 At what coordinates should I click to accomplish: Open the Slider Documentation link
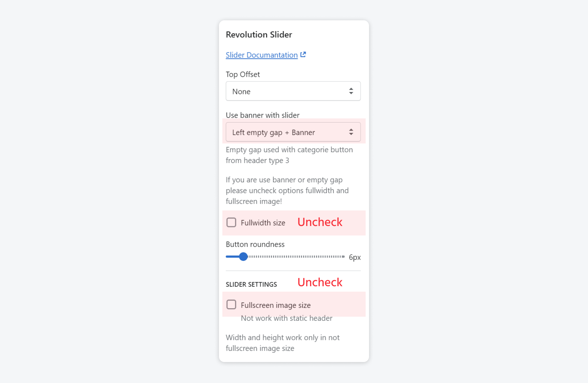coord(262,55)
